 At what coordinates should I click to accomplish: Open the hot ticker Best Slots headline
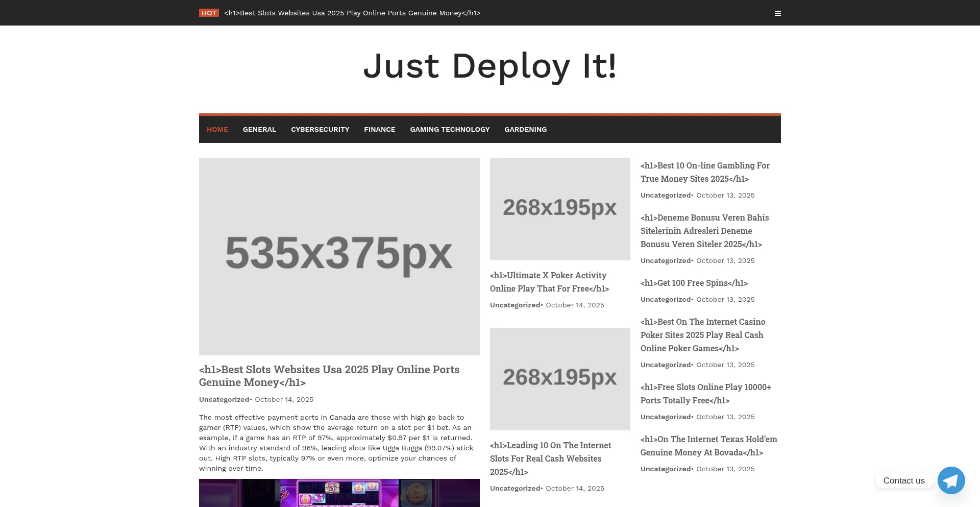[352, 13]
